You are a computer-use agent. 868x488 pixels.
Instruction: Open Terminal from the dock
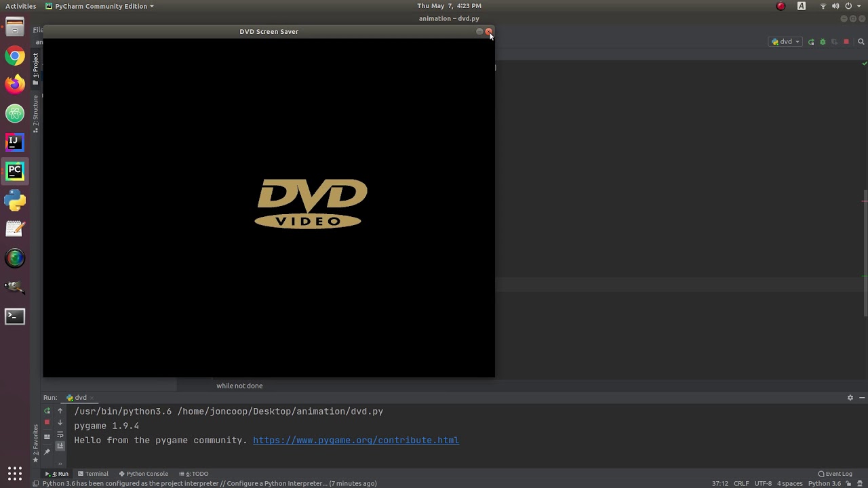(x=15, y=317)
